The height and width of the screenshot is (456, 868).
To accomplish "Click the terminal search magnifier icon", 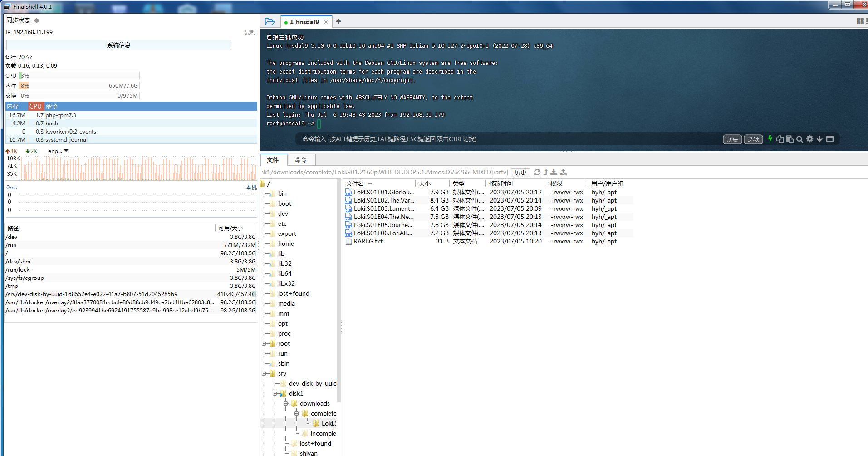I will click(799, 139).
